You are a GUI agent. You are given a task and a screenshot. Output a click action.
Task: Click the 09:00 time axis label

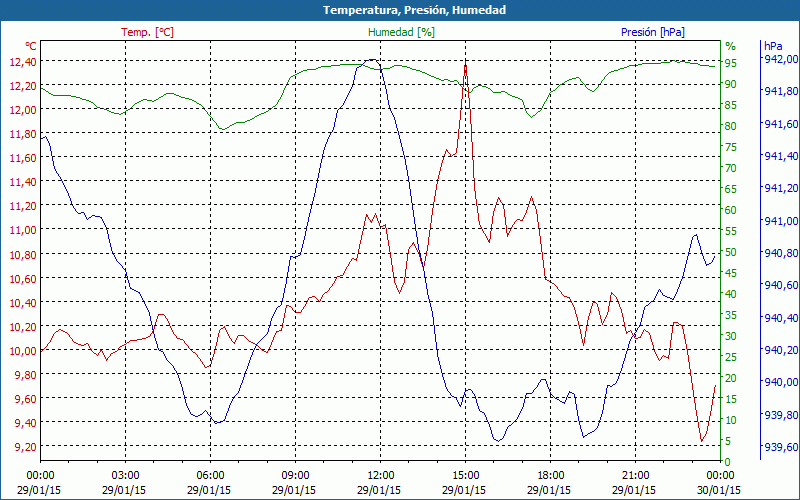(x=295, y=476)
